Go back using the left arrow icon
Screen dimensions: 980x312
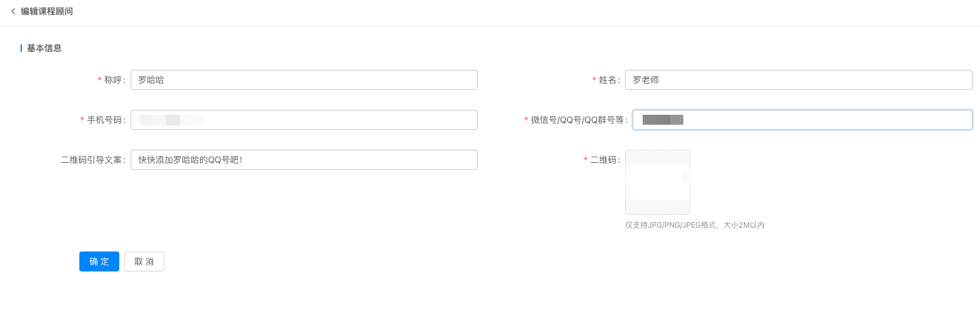[x=13, y=11]
